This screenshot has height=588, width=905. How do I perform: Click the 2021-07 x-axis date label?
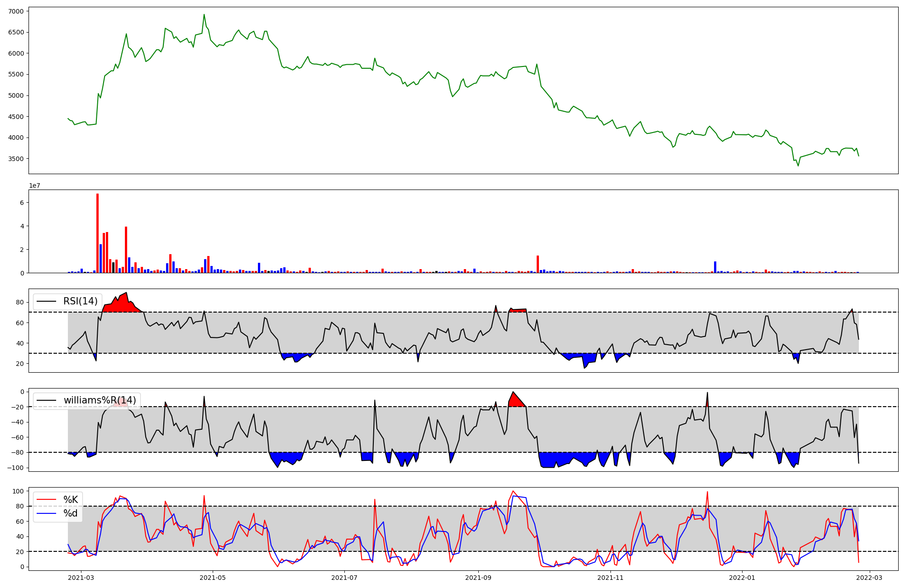345,578
